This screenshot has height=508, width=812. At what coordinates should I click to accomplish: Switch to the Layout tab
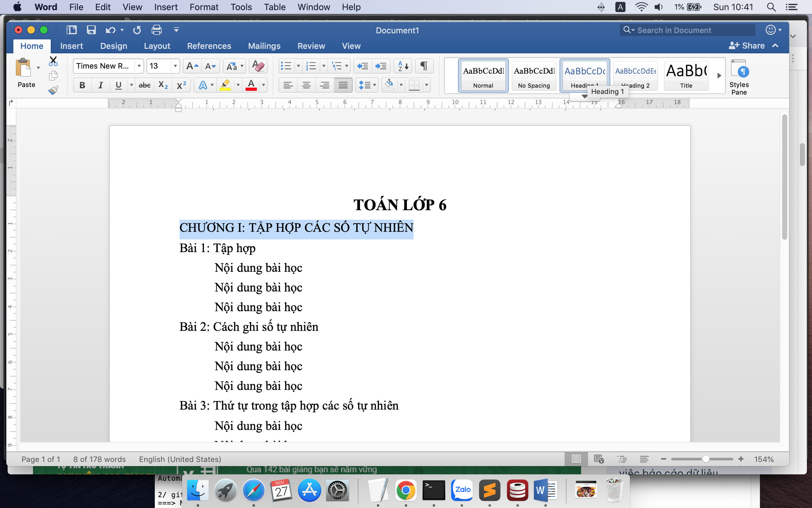(157, 46)
